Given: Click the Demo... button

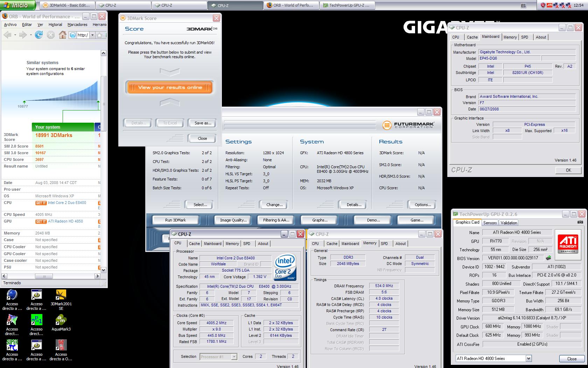Looking at the screenshot, I should [x=373, y=220].
